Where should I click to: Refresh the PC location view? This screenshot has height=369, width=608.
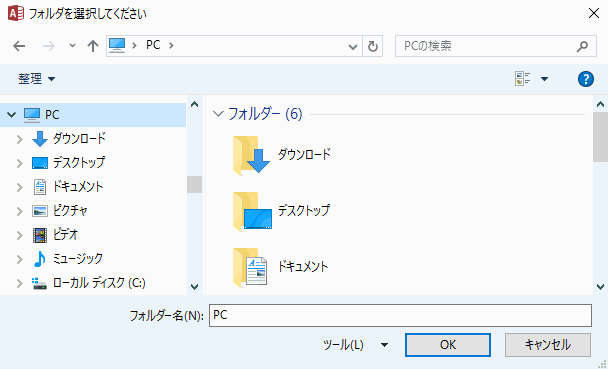tap(373, 46)
